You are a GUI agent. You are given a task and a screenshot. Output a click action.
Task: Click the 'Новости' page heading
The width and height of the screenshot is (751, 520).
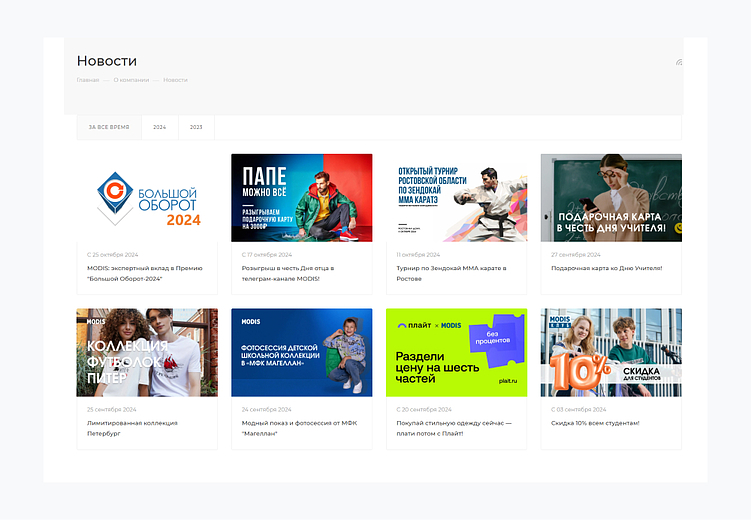[107, 61]
